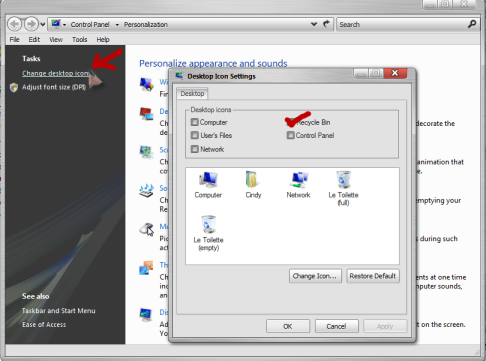Click the Apply button
The height and width of the screenshot is (361, 486).
click(385, 326)
